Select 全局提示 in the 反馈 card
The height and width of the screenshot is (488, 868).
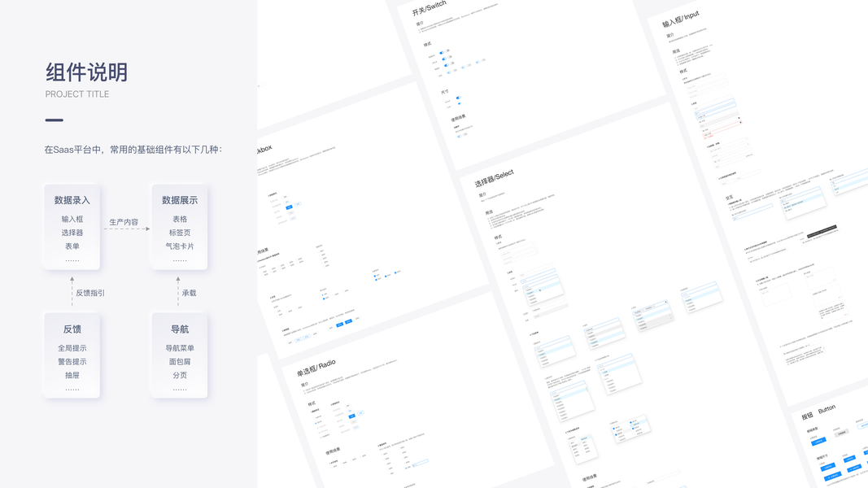pyautogui.click(x=72, y=348)
